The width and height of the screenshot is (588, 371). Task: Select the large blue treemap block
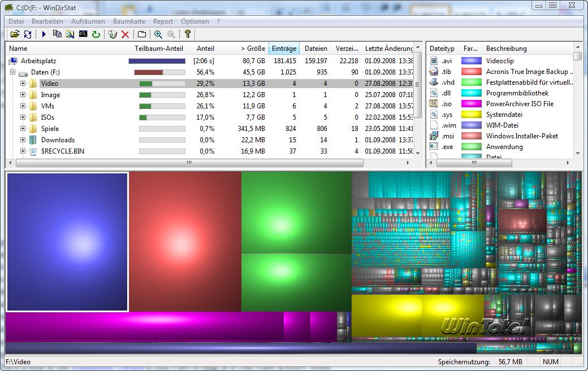click(67, 242)
